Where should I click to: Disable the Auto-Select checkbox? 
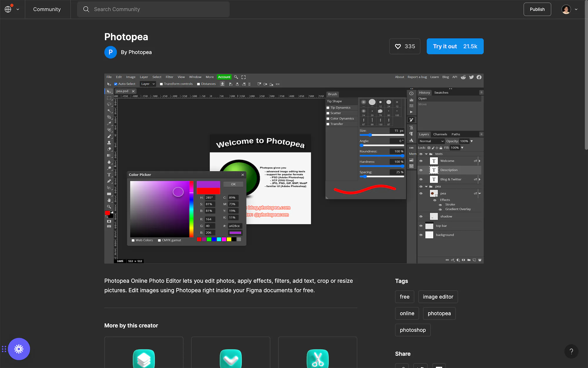click(116, 84)
